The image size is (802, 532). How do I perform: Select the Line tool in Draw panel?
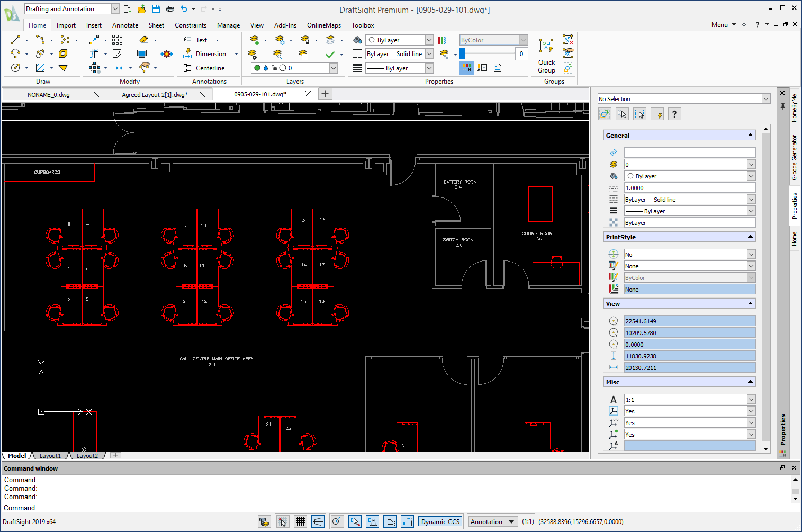[x=15, y=40]
